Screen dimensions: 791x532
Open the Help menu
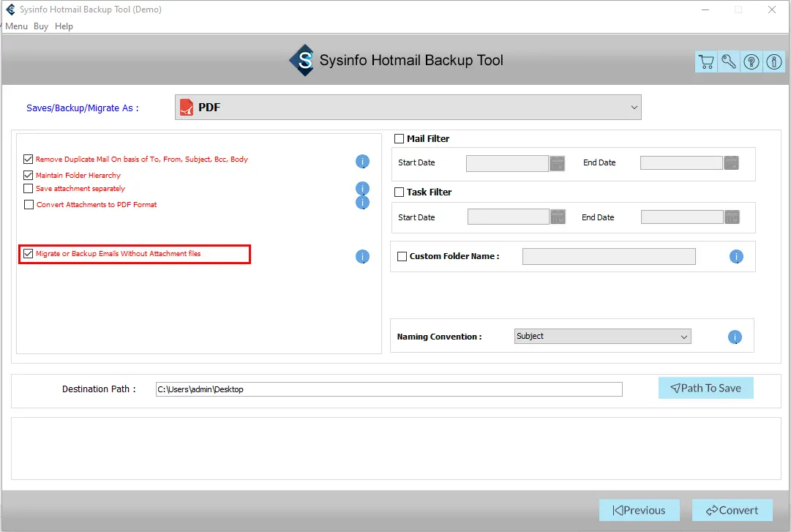64,26
